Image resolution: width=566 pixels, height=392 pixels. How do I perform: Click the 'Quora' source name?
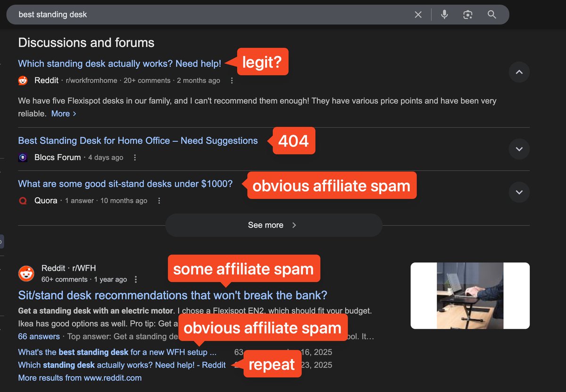(46, 201)
